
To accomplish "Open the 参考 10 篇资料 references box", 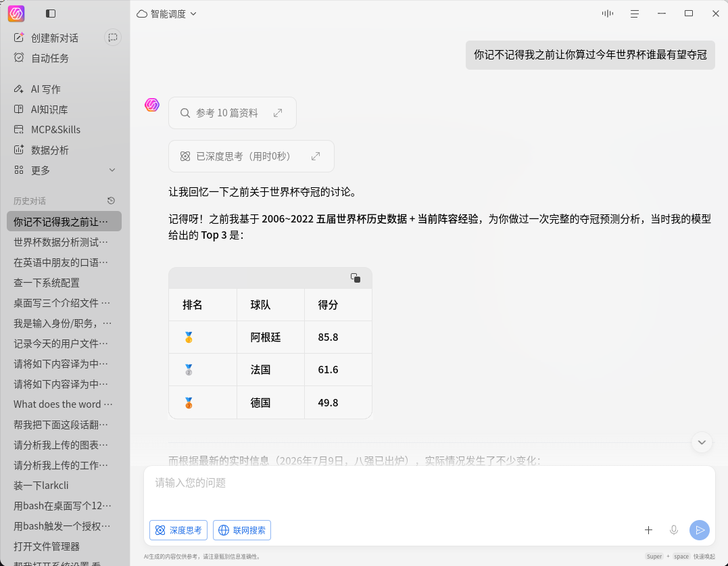I will coord(232,113).
